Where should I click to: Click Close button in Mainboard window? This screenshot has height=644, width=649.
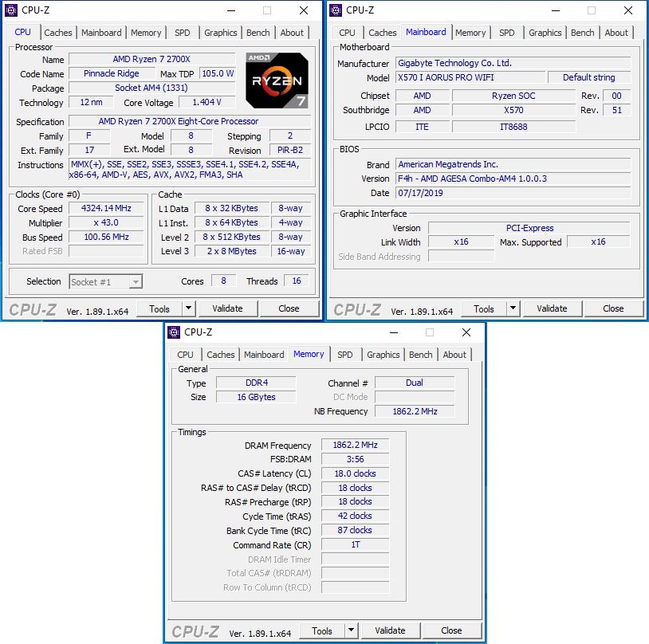[x=613, y=308]
